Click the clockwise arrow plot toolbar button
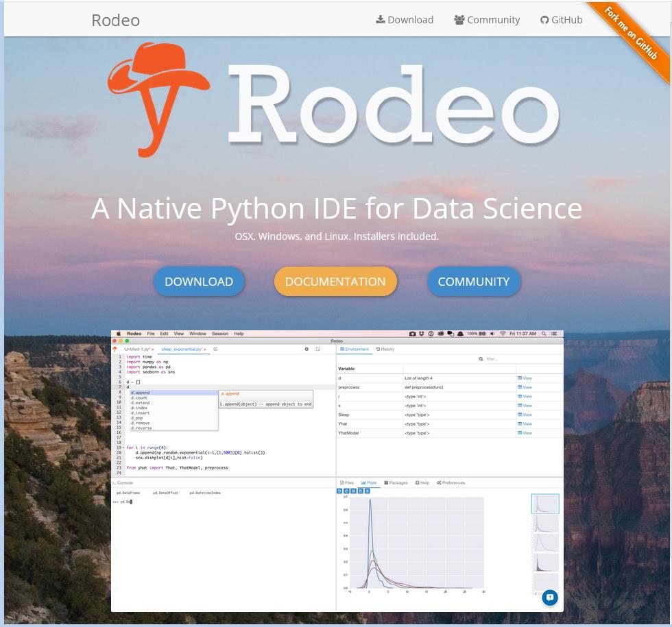The width and height of the screenshot is (672, 627). (x=346, y=491)
